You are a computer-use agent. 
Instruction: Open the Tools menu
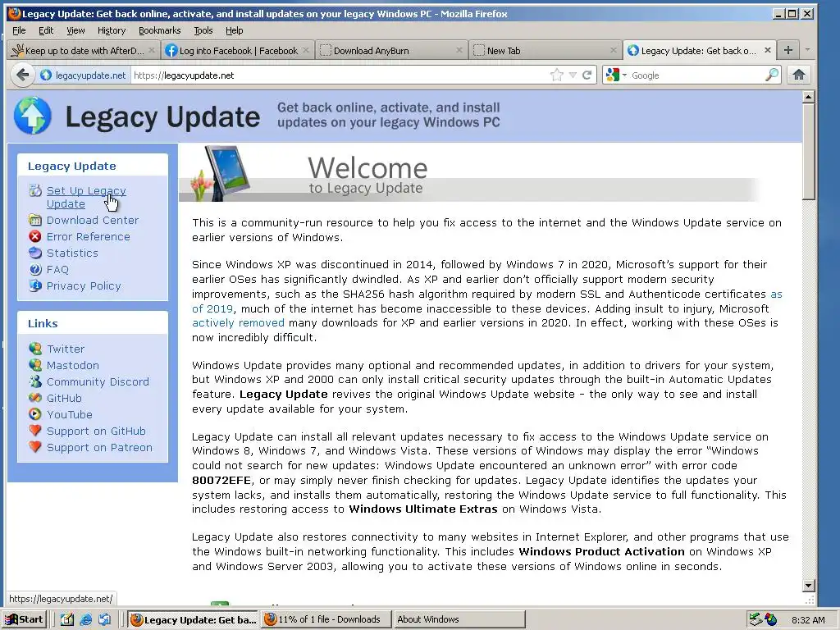tap(203, 30)
